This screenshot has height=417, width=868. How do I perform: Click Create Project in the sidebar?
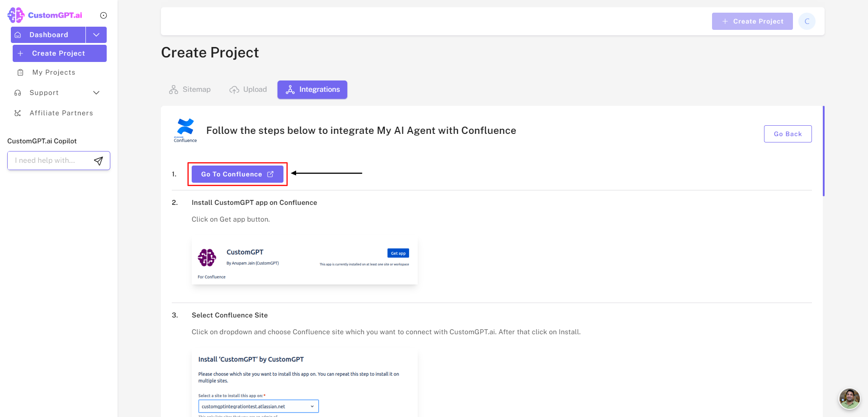click(x=60, y=53)
